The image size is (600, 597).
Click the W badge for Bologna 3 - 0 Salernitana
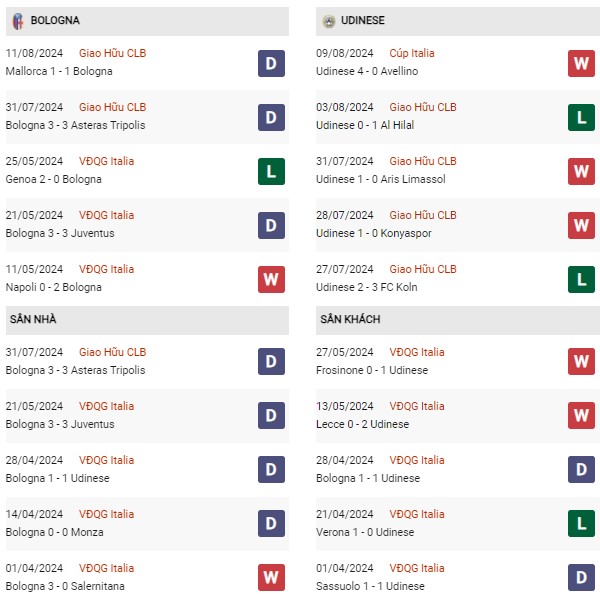coord(271,578)
